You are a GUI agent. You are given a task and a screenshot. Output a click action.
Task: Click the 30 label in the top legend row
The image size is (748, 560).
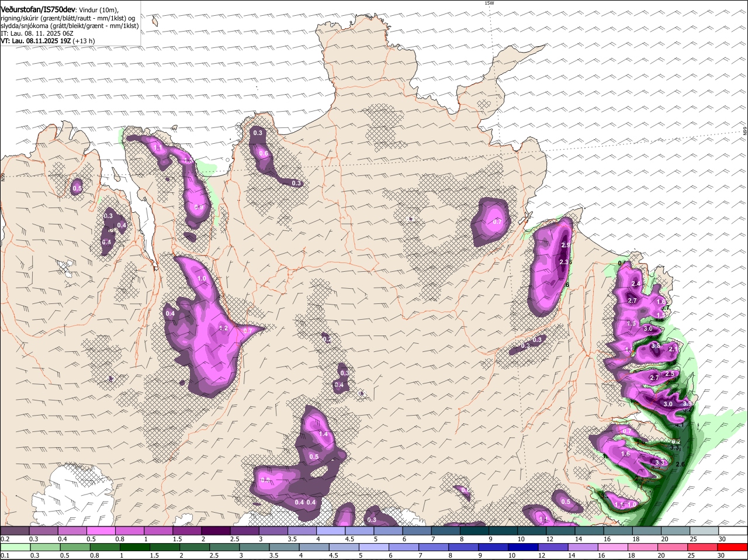(722, 539)
